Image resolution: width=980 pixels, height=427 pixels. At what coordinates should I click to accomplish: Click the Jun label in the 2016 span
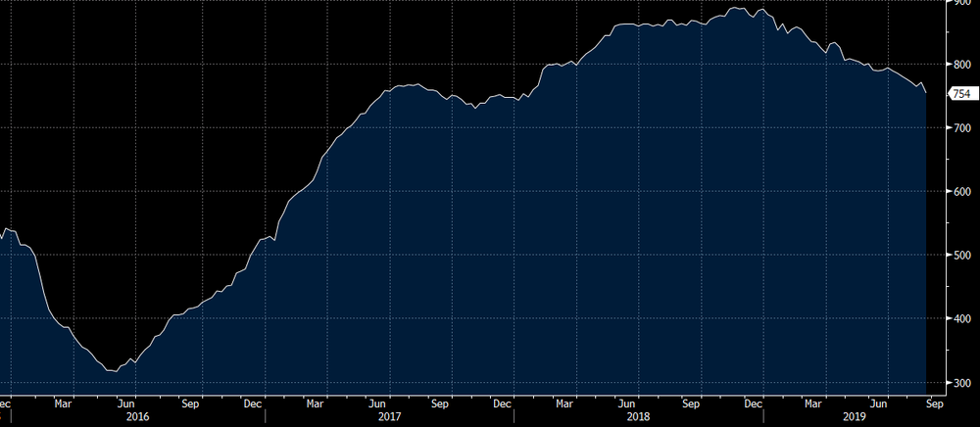coord(126,403)
